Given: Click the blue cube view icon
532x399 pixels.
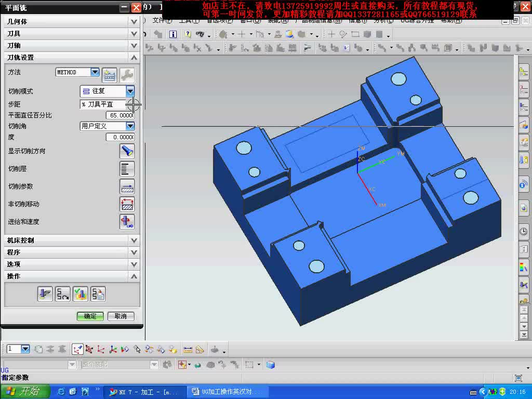Looking at the screenshot, I should pyautogui.click(x=270, y=365).
